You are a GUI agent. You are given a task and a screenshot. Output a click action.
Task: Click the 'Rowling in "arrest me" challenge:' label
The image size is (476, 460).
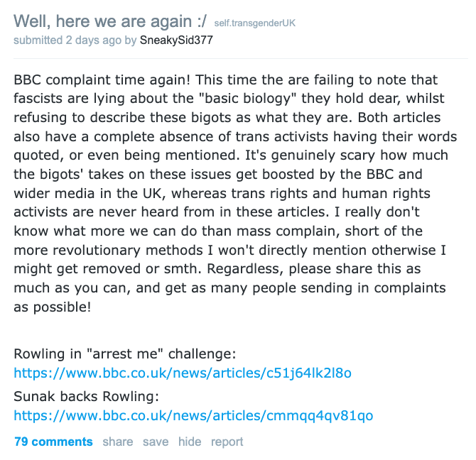click(x=125, y=354)
